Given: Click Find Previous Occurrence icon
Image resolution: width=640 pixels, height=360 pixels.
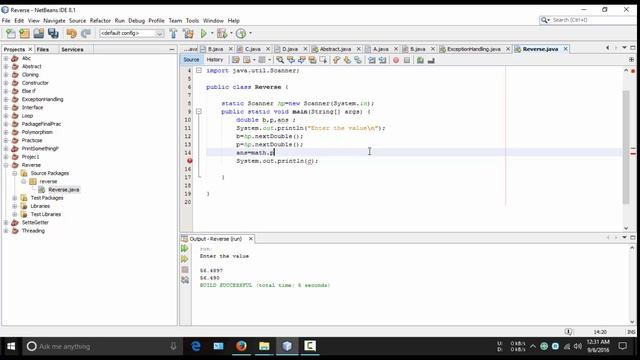Looking at the screenshot, I should point(291,60).
